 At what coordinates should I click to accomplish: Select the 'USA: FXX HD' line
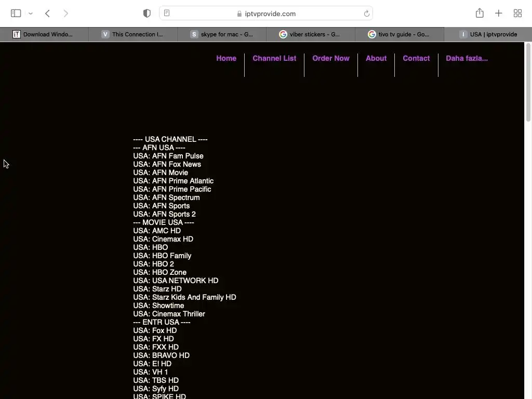click(x=156, y=347)
